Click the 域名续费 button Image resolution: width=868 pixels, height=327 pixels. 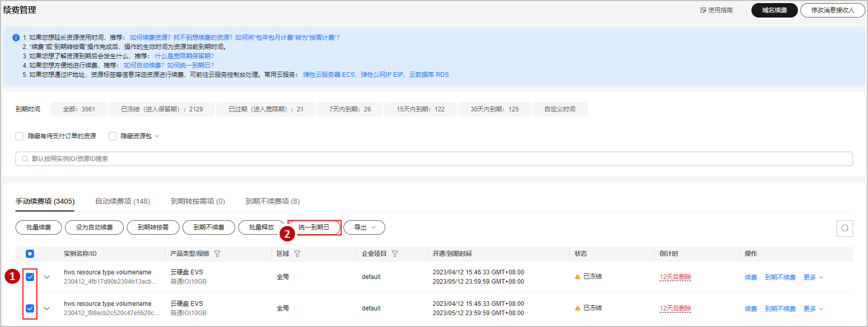coord(775,10)
